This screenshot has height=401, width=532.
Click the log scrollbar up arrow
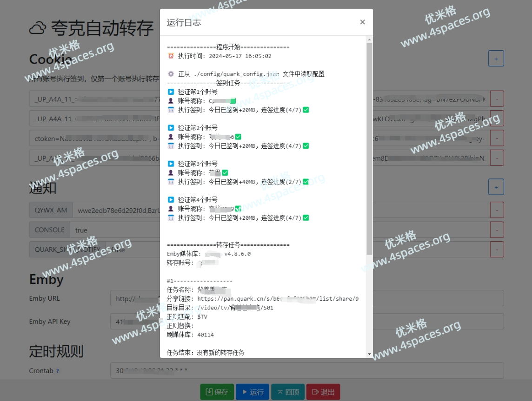pyautogui.click(x=369, y=39)
